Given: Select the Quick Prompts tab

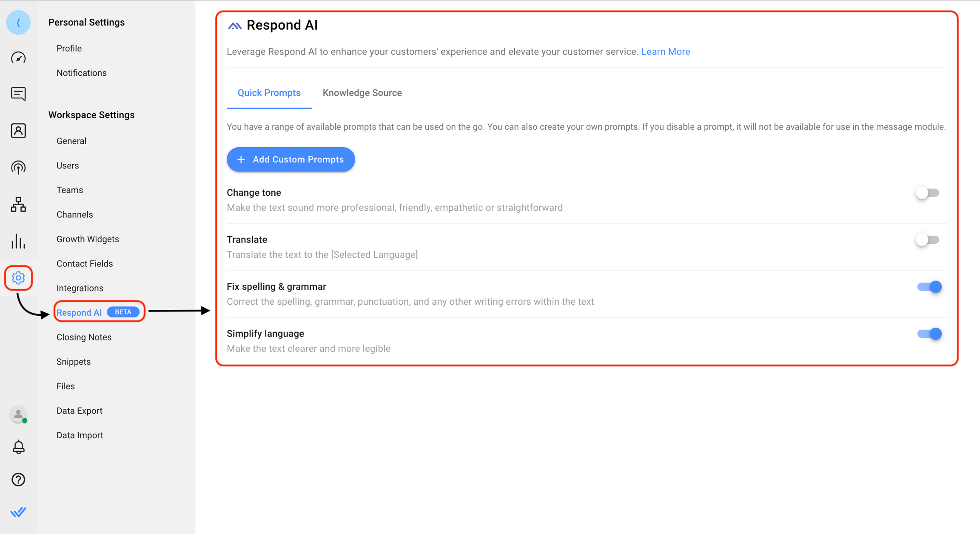Looking at the screenshot, I should (269, 93).
